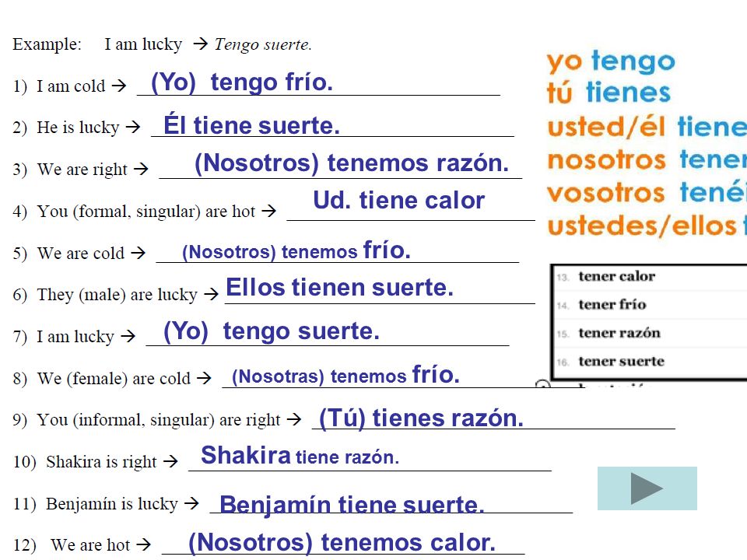Click the answer '(Yo) tengo frío.'
This screenshot has height=560, width=747.
242,82
